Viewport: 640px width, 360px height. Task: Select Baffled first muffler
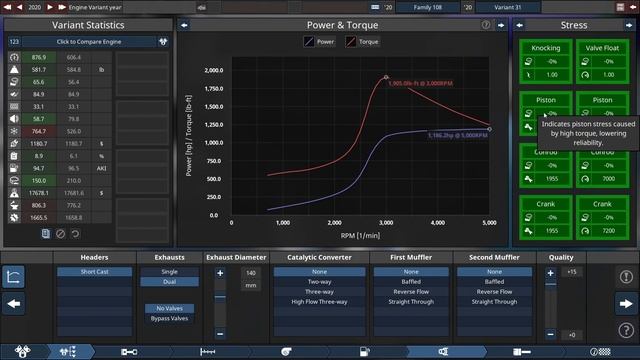tap(411, 282)
